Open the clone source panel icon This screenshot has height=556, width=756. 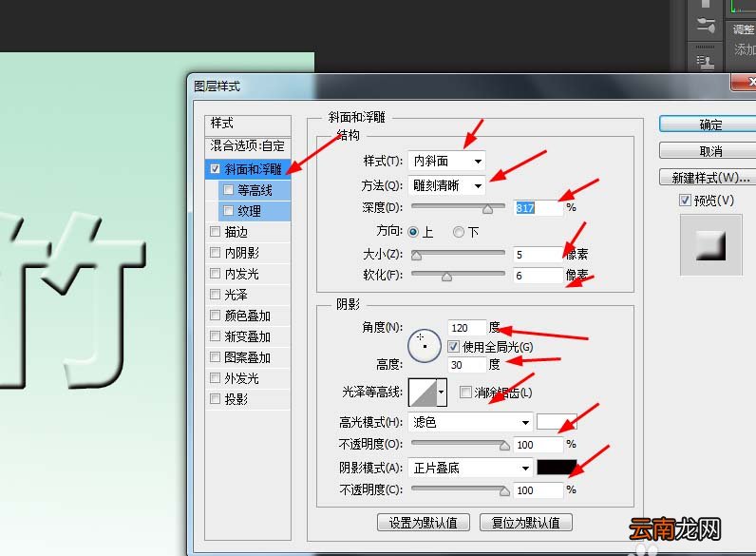706,61
